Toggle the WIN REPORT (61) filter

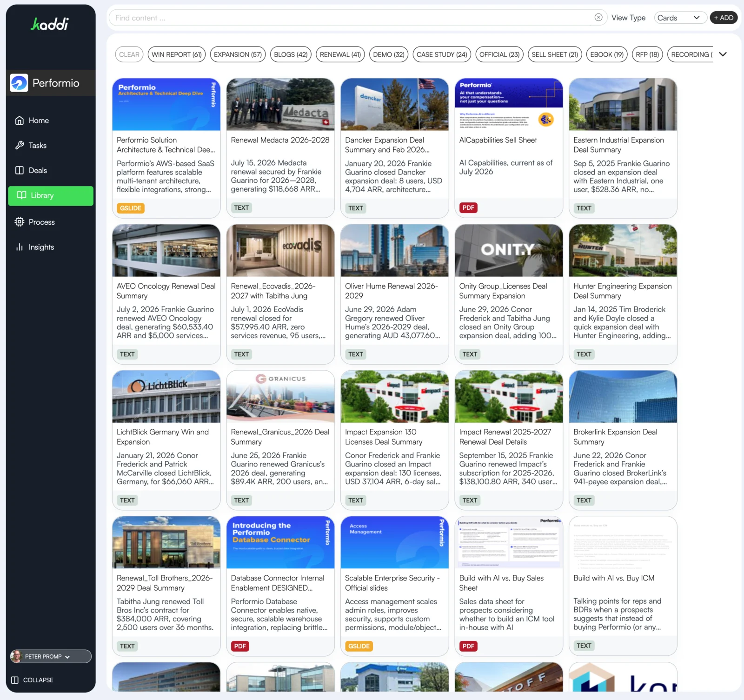pyautogui.click(x=177, y=54)
